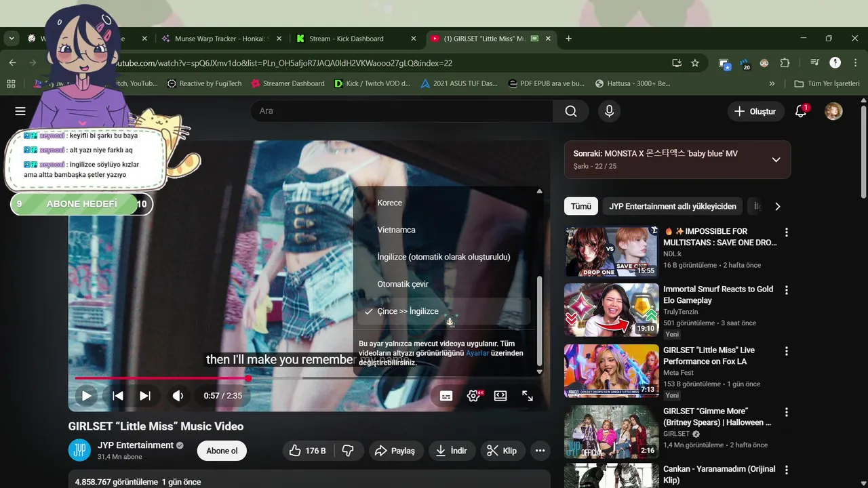Open options for Immortal Smurf Reacts video

(x=787, y=290)
